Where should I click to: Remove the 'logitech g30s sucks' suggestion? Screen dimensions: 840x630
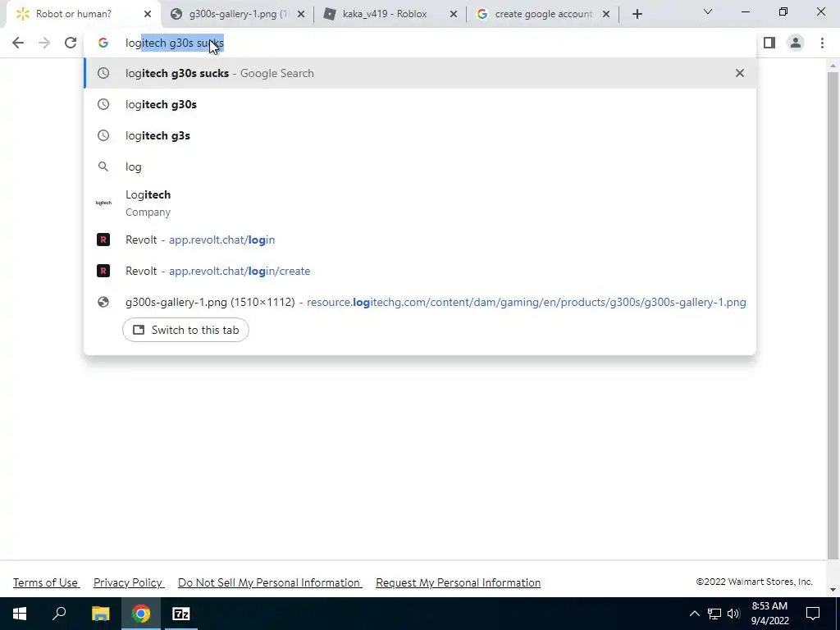pos(740,73)
